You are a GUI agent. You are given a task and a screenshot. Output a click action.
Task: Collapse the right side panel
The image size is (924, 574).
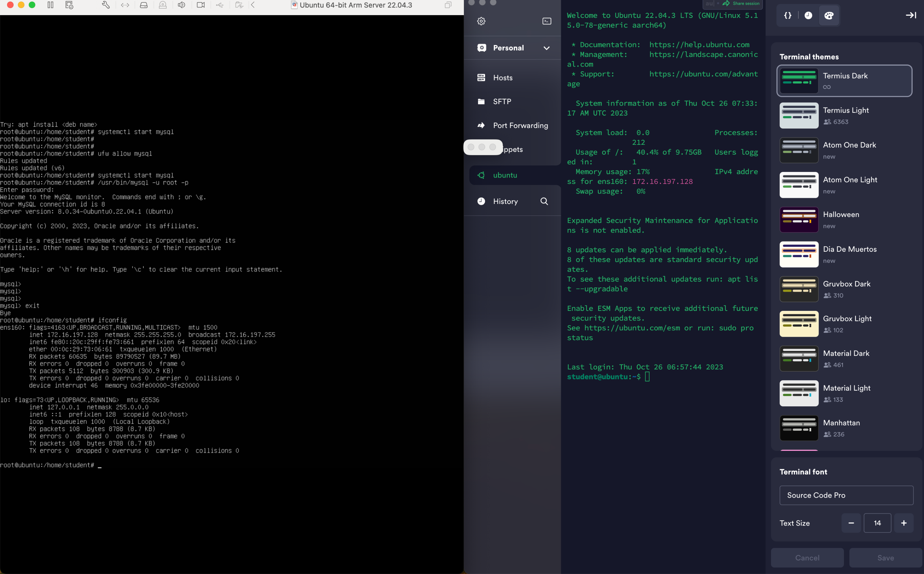pyautogui.click(x=911, y=16)
